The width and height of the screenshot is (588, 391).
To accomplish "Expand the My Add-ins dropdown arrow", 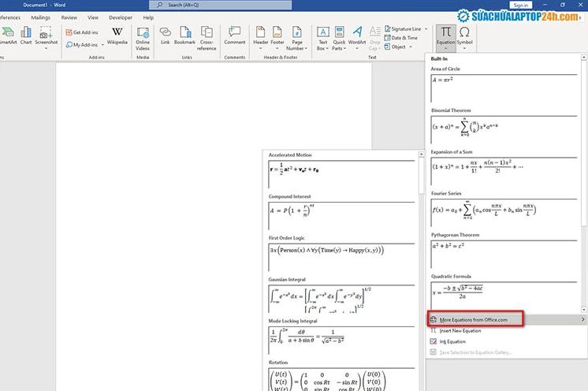I will 102,45.
